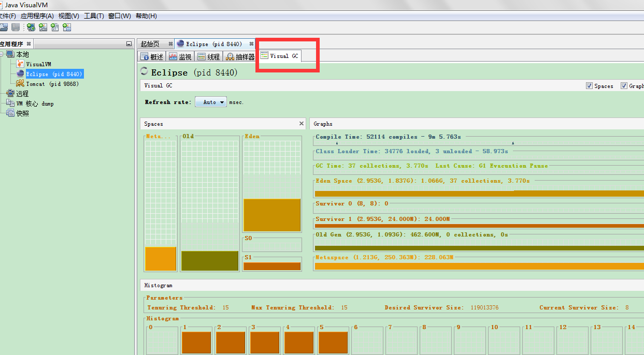644x355 pixels.
Task: Select the 快照 tree node
Action: 22,113
